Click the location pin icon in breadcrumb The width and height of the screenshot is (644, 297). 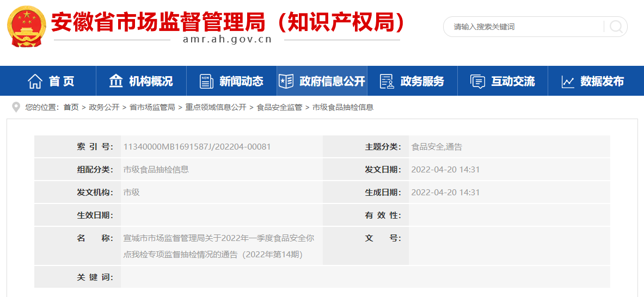pyautogui.click(x=16, y=107)
